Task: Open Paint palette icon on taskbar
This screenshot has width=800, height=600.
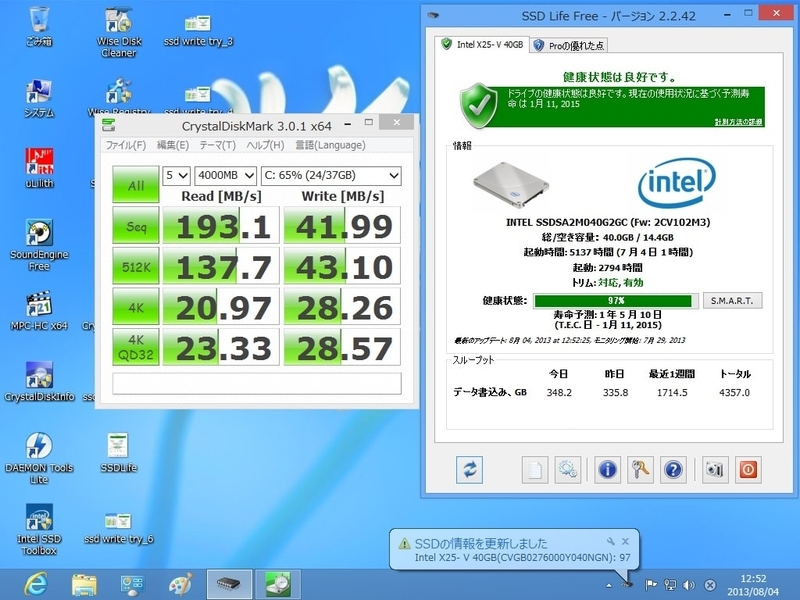Action: coord(181,584)
